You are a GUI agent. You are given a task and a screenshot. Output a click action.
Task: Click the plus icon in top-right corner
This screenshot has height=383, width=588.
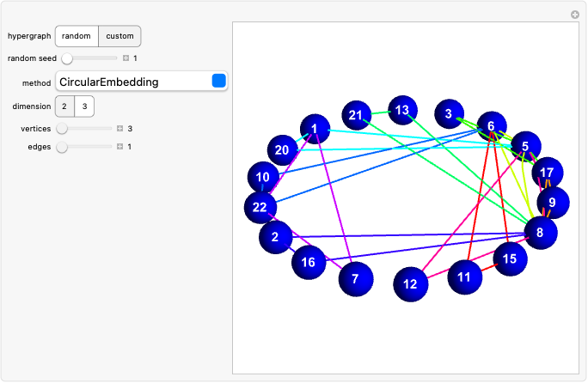pos(575,15)
